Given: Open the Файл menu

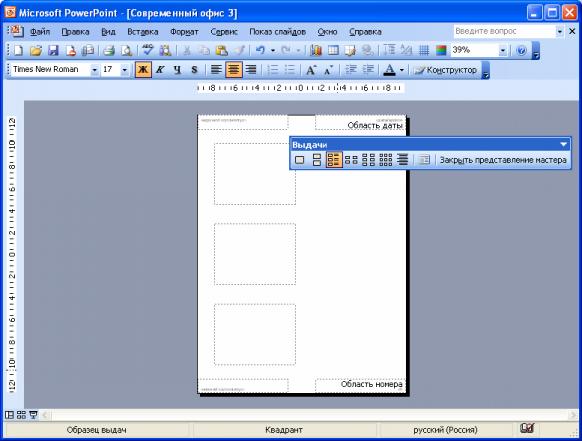Looking at the screenshot, I should pyautogui.click(x=40, y=32).
